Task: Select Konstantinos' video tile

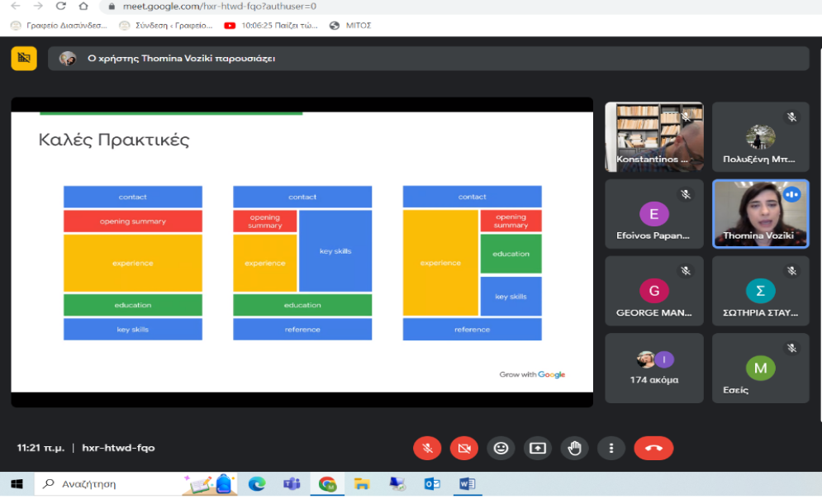Action: pyautogui.click(x=653, y=136)
